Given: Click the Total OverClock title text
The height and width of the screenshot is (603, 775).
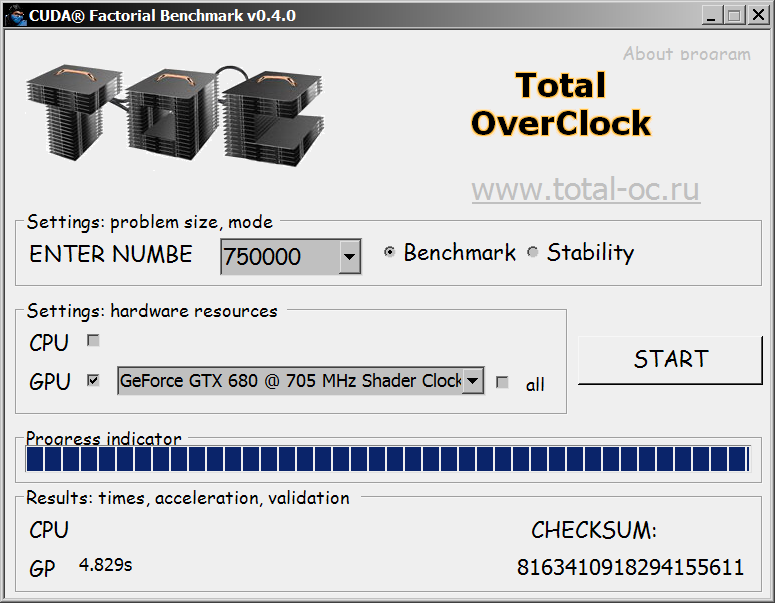Looking at the screenshot, I should point(561,104).
